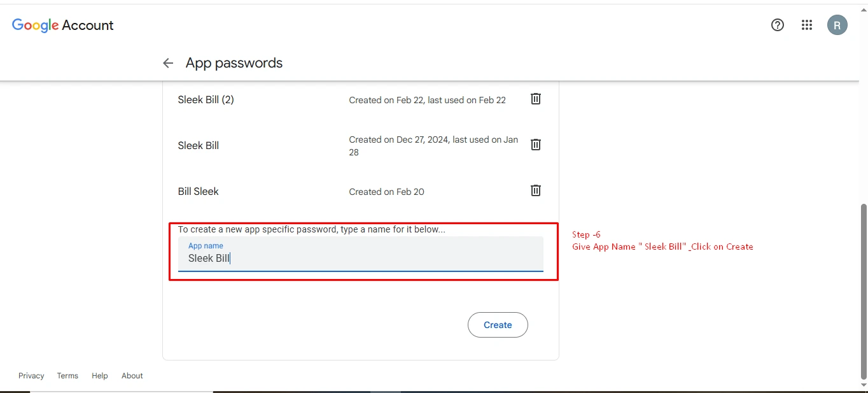Select the Bill Sleek list entry name
868x393 pixels.
[198, 192]
